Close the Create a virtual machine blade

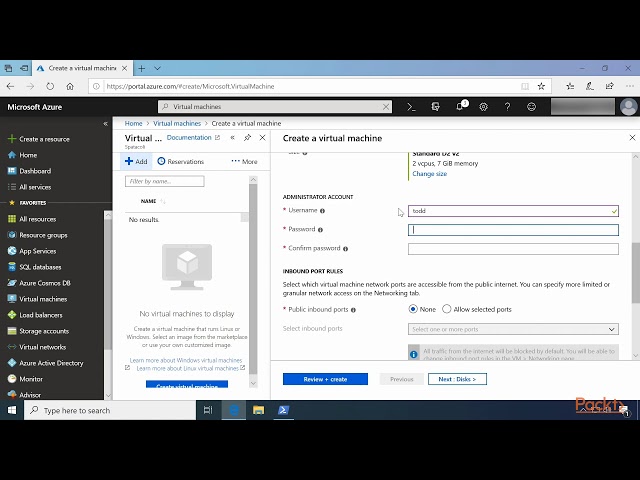632,138
